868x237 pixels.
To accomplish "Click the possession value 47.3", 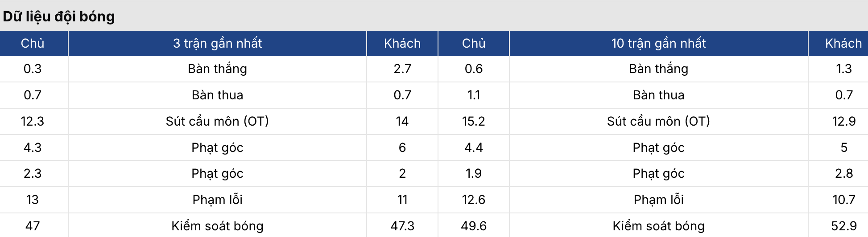I will point(402,226).
